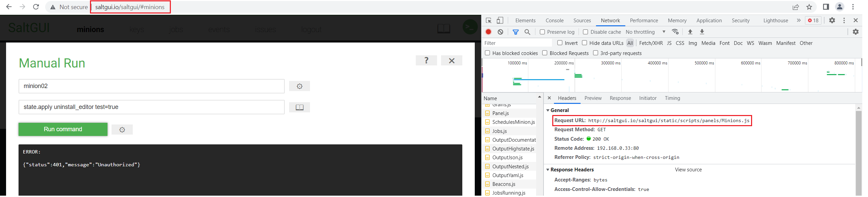Viewport: 868px width, 197px height.
Task: Check 3rd-party requests checkbox
Action: pos(595,53)
